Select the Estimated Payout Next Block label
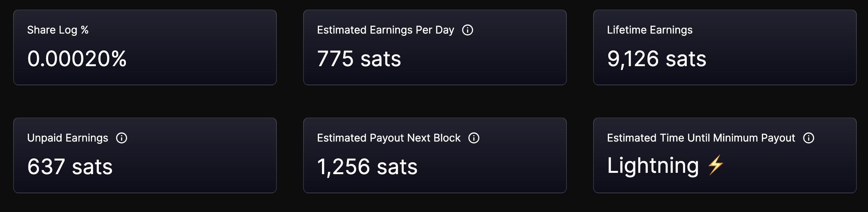The width and height of the screenshot is (868, 212). pyautogui.click(x=389, y=138)
